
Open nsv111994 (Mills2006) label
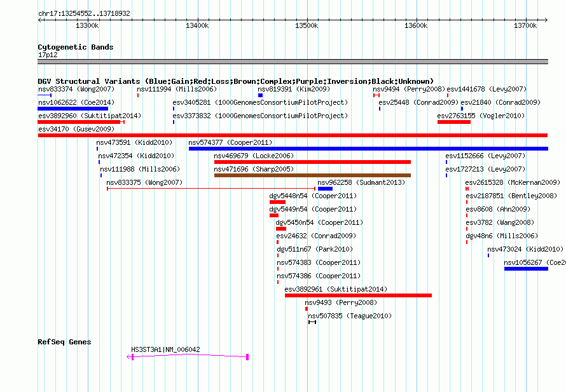pos(177,89)
